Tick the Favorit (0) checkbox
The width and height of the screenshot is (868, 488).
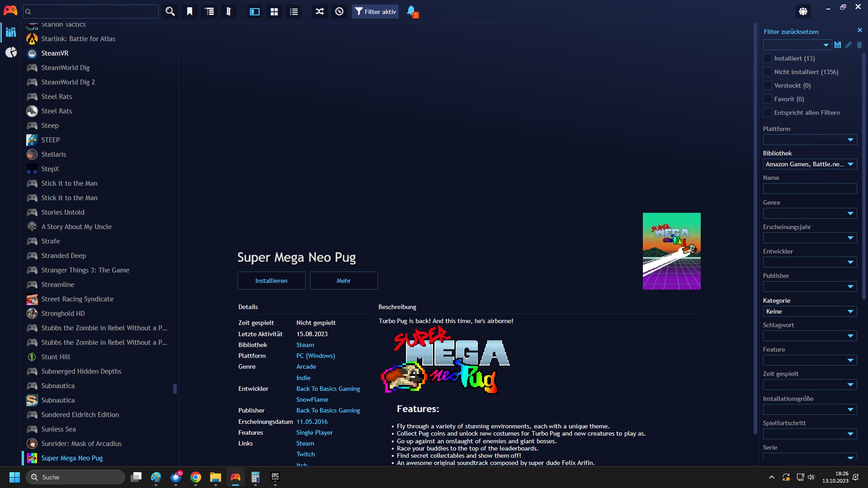coord(768,99)
